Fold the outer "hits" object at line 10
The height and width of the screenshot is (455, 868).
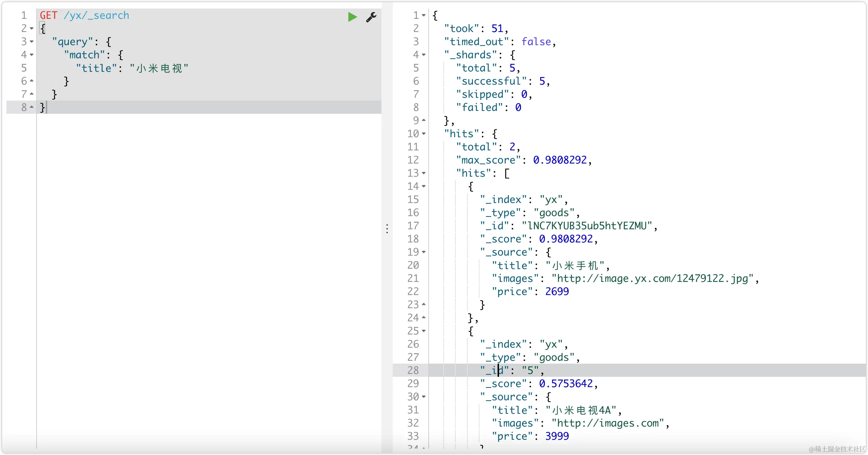tap(424, 134)
